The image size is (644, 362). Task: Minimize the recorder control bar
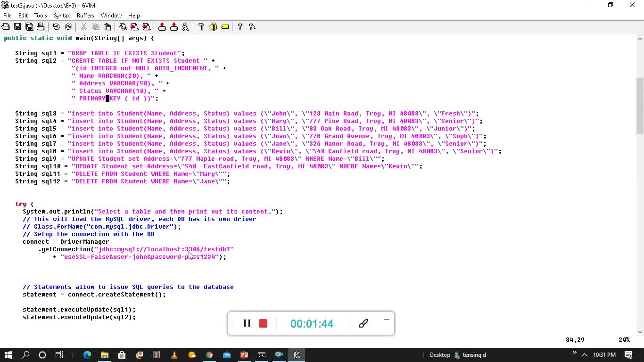386,320
